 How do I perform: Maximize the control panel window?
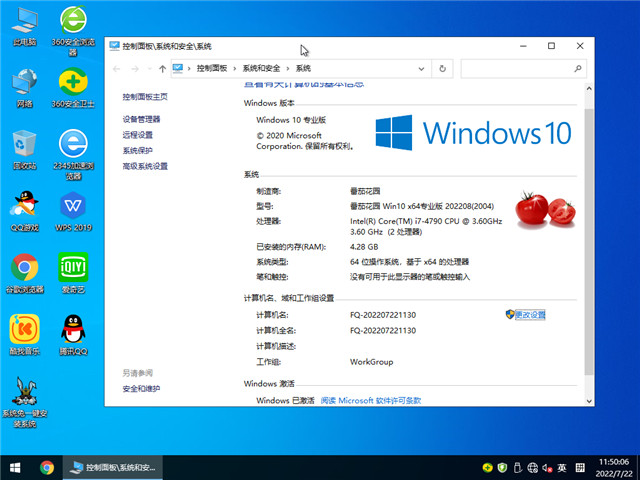point(551,46)
